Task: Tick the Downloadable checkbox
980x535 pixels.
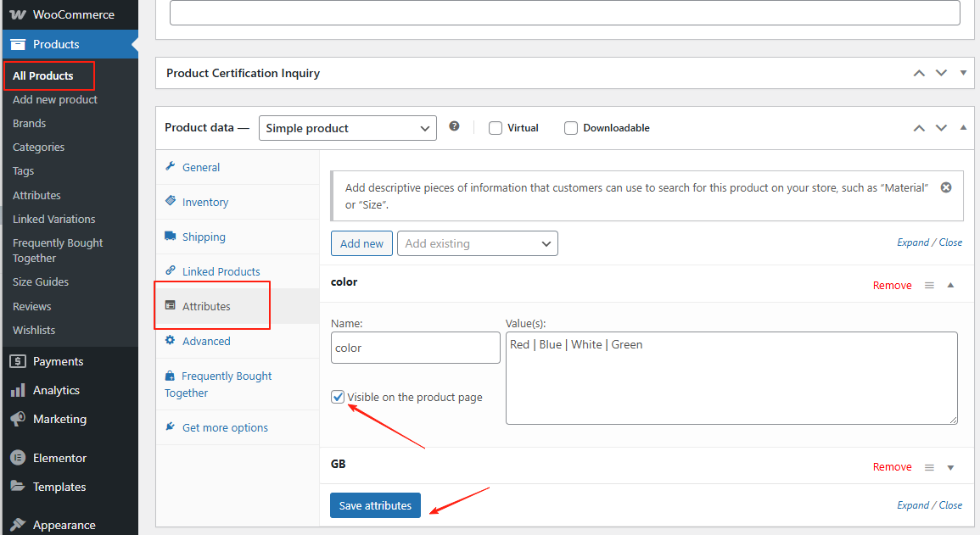Action: (571, 128)
